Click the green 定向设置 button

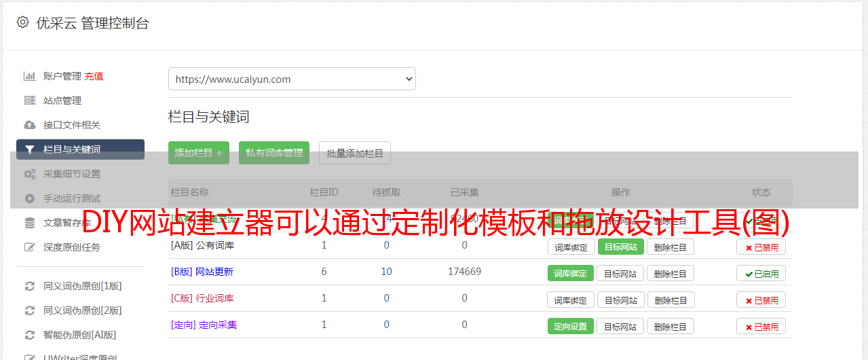pyautogui.click(x=571, y=326)
